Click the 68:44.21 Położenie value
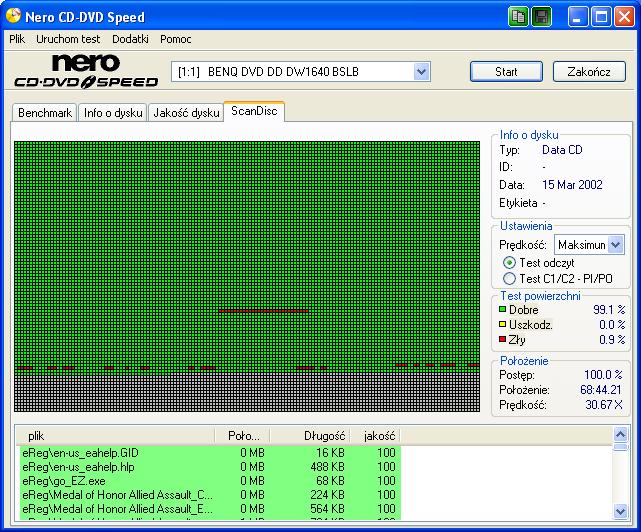Screen dimensions: 641x532 [x=601, y=390]
